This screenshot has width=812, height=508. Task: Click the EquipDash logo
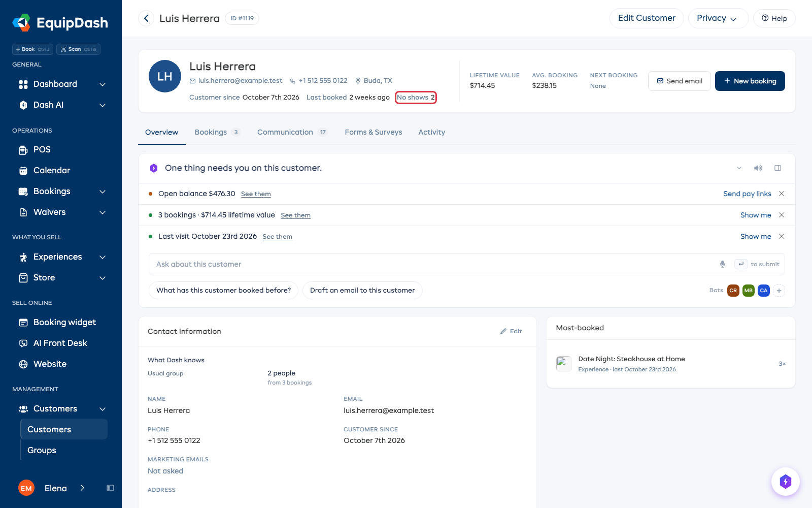(x=60, y=23)
